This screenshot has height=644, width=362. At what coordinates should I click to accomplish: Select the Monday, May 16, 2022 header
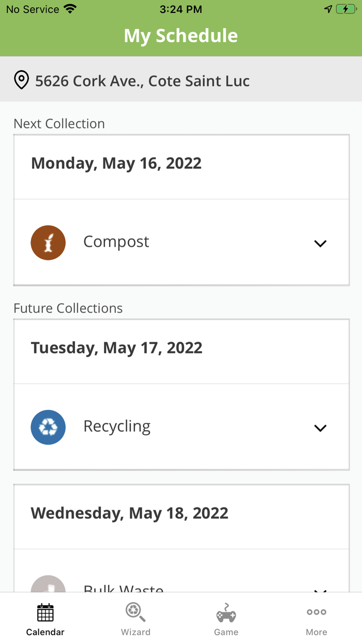pyautogui.click(x=116, y=163)
